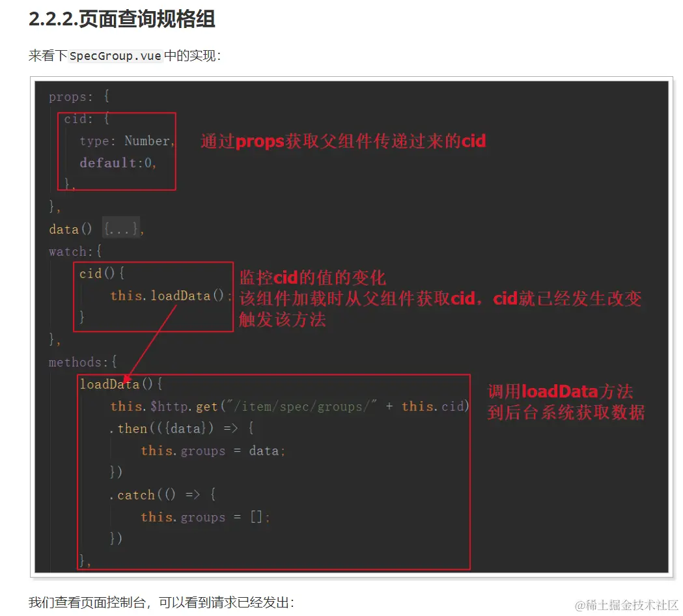Click the inline code "SpecGroup.vue"
683x616 pixels.
point(115,56)
